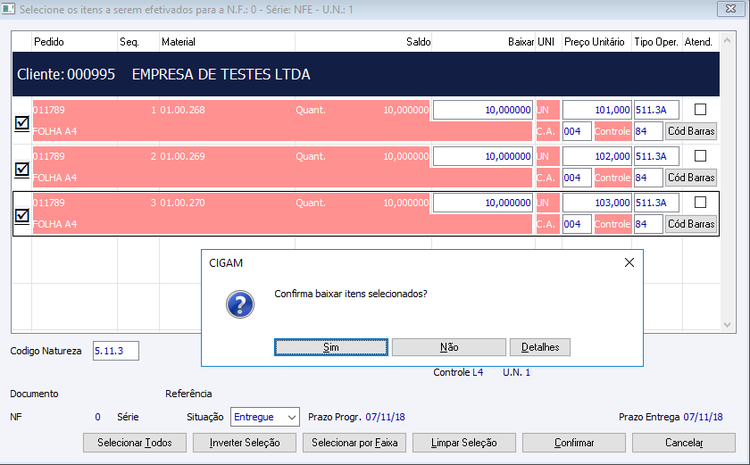The height and width of the screenshot is (465, 750).
Task: Click the Selecionar por Faixa button
Action: pos(354,443)
